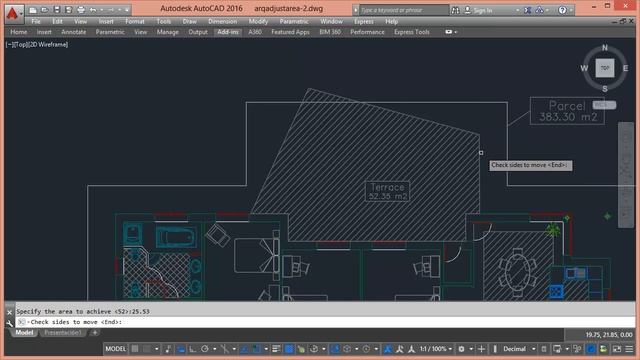This screenshot has width=640, height=360.
Task: Toggle hardware acceleration blue circle icon
Action: tap(591, 349)
